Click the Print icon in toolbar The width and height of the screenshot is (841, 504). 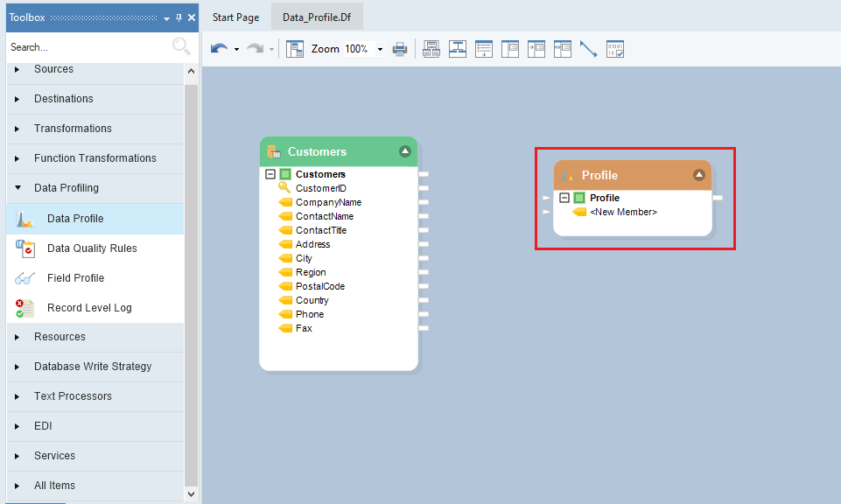[x=400, y=49]
